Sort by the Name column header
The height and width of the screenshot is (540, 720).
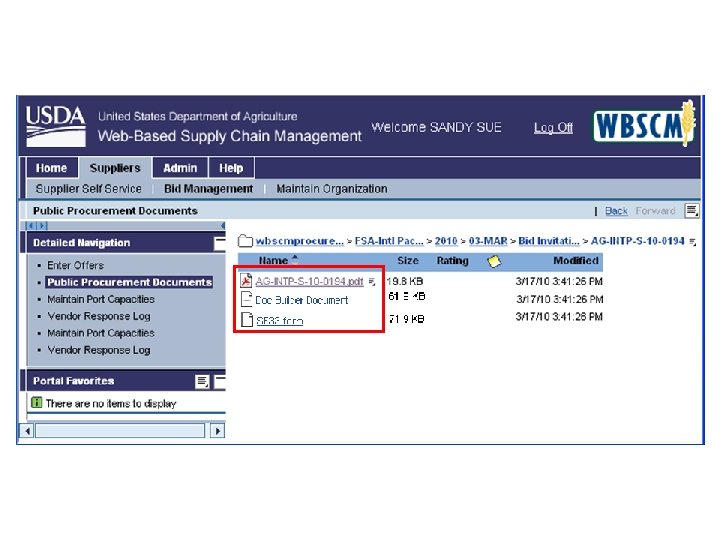(274, 260)
